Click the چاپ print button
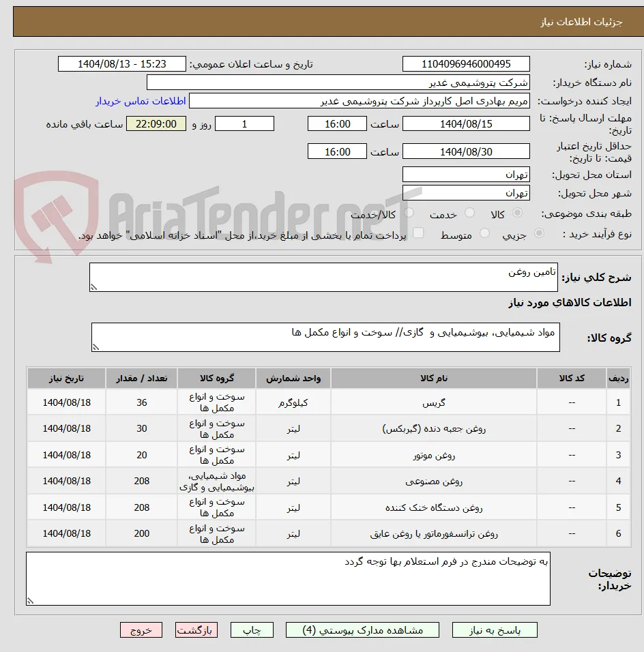Viewport: 644px width, 652px height. (x=252, y=630)
